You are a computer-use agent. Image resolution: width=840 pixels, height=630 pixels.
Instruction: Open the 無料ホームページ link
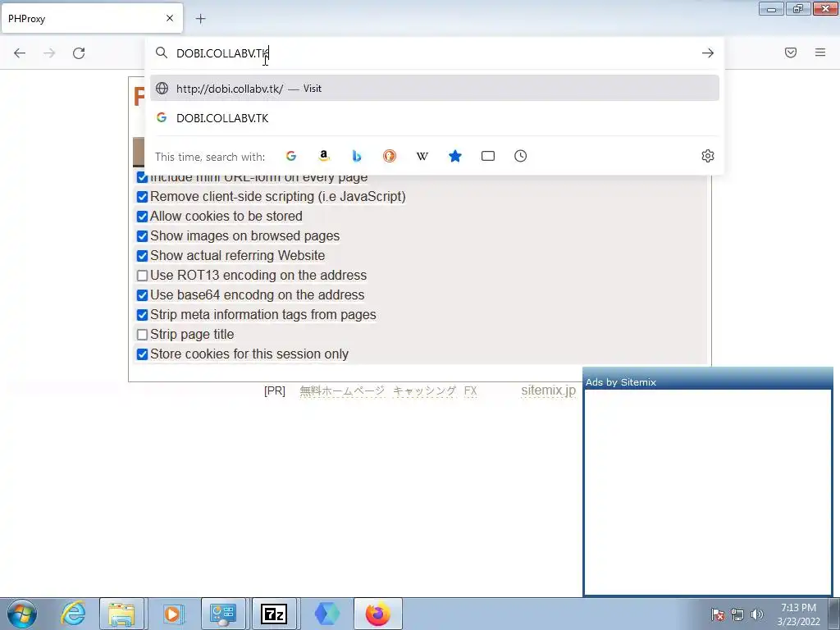342,390
